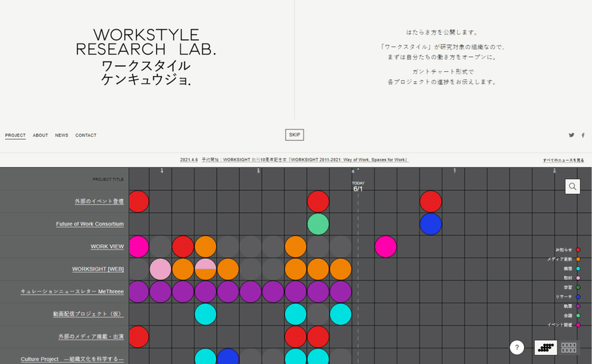Open the WORKSIGHT [WEB] project link
Screen dimensions: 592x364
[98, 269]
